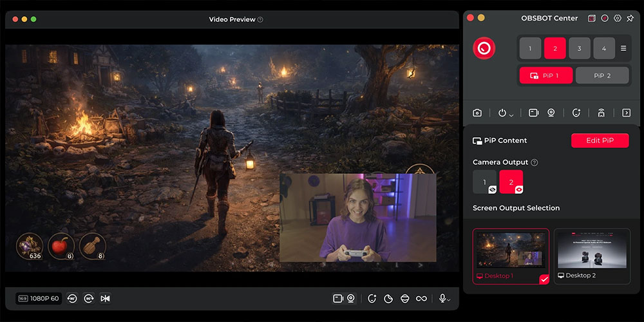Viewport: 644px width, 322px height.
Task: Switch to the PiP 2 tab
Action: click(602, 75)
